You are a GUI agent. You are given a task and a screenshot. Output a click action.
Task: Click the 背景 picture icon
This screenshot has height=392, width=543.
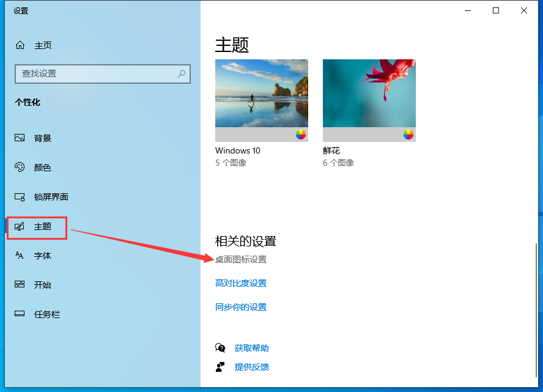[20, 138]
